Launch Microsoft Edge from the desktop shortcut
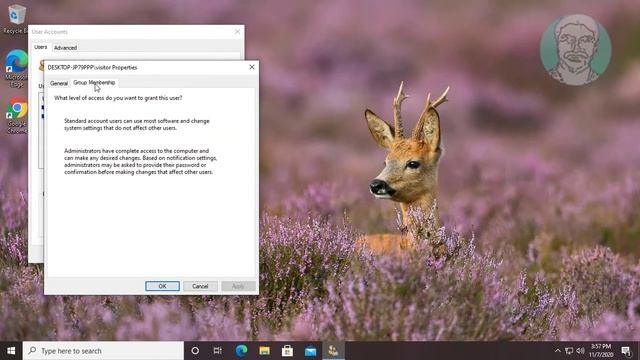 16,68
